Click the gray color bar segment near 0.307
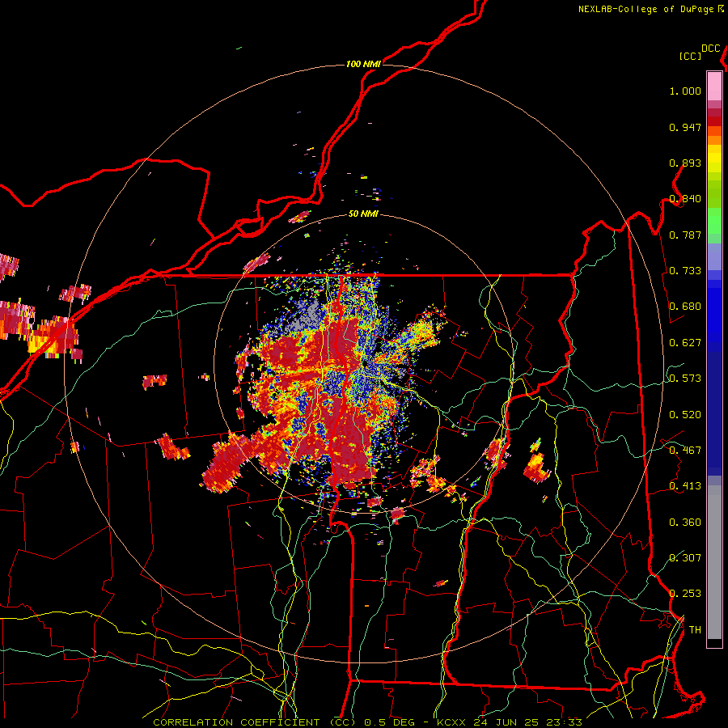The height and width of the screenshot is (728, 728). (714, 562)
